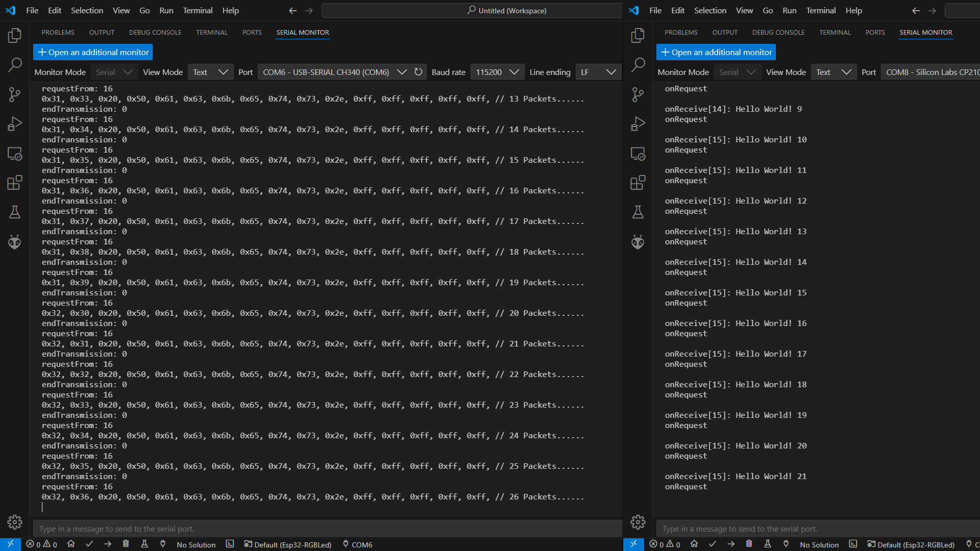Click PlatformIO Upload arrow in left status bar
Image resolution: width=980 pixels, height=551 pixels.
[108, 544]
